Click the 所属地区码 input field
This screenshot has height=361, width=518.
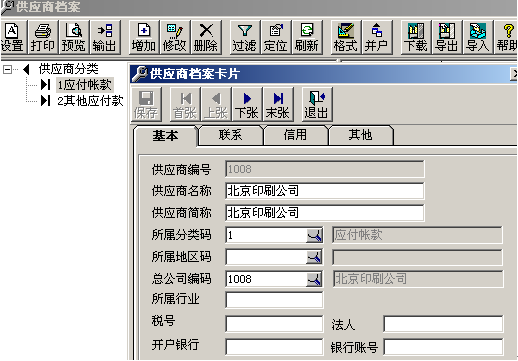[266, 257]
